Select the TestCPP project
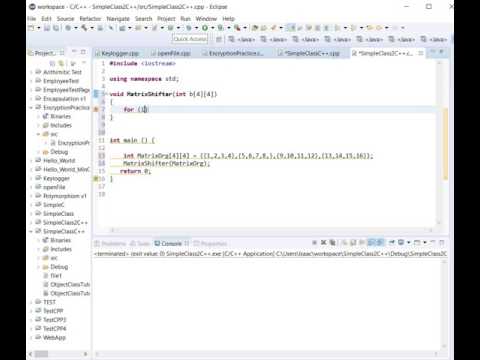The width and height of the screenshot is (480, 360). click(53, 311)
